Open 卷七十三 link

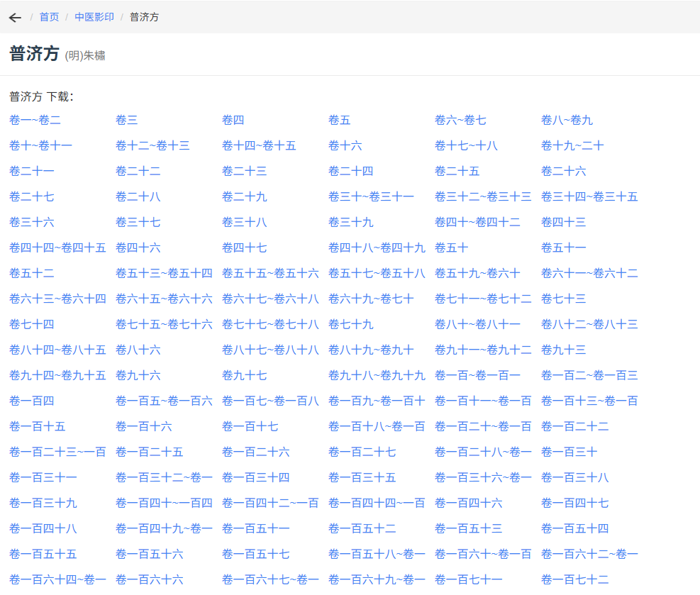(563, 299)
